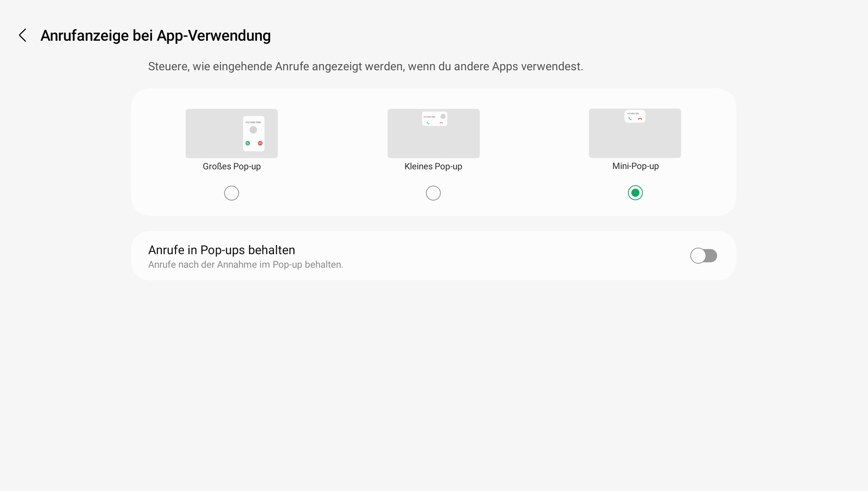Click green accept icon in Großes Pop-up preview
The image size is (868, 491).
pos(248,143)
